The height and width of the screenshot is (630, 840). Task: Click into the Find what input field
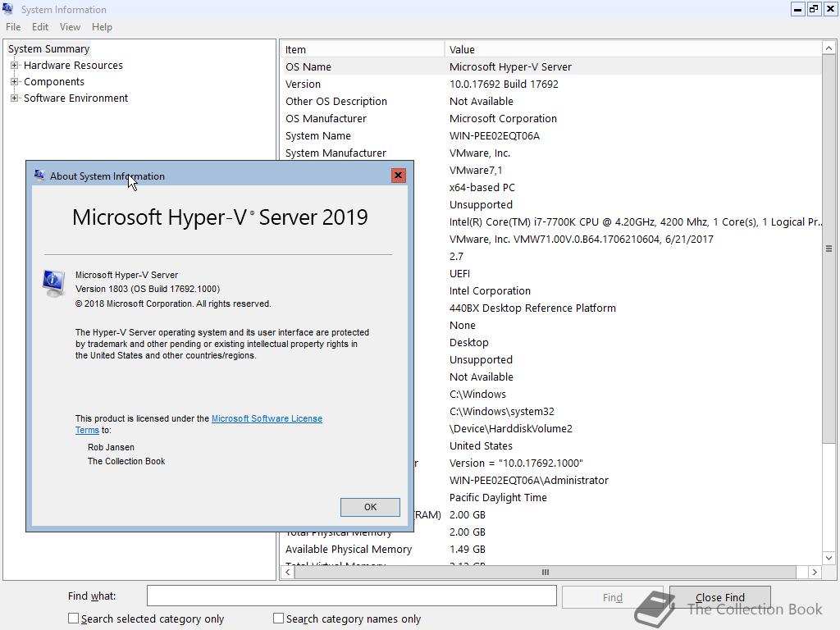point(351,596)
